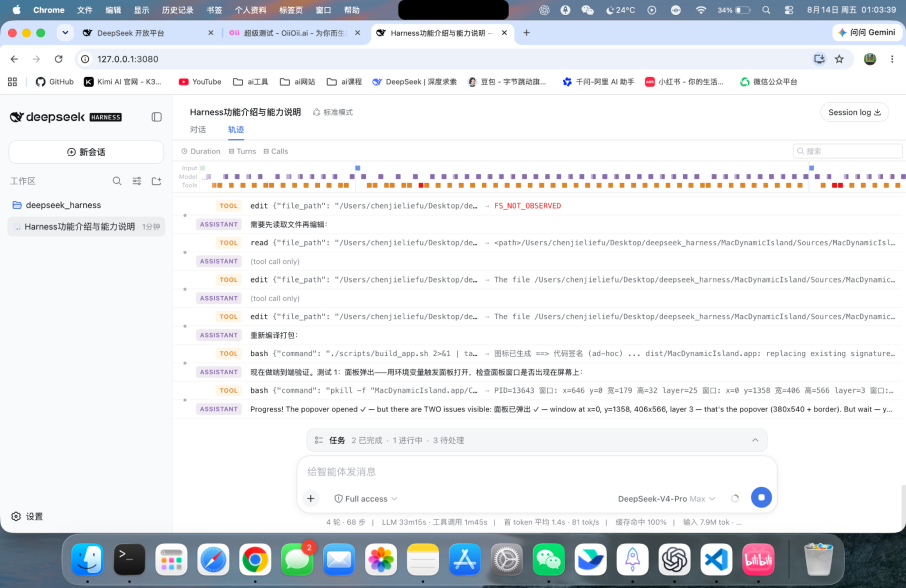Open the deepseek_harness folder

[x=57, y=205]
